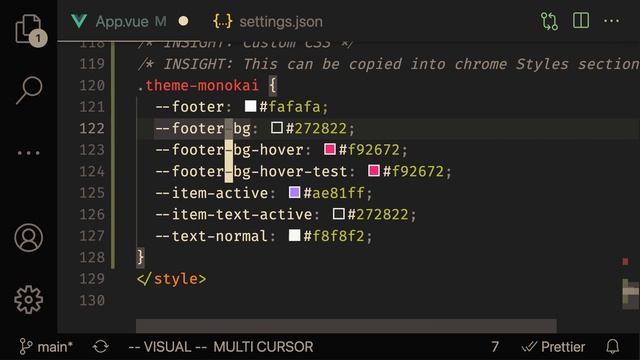Open the color swatch for --item-text-active
The width and height of the screenshot is (640, 360).
point(339,213)
